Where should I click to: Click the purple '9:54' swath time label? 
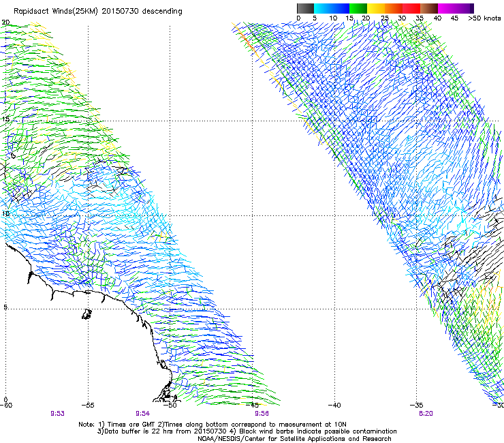click(x=143, y=414)
